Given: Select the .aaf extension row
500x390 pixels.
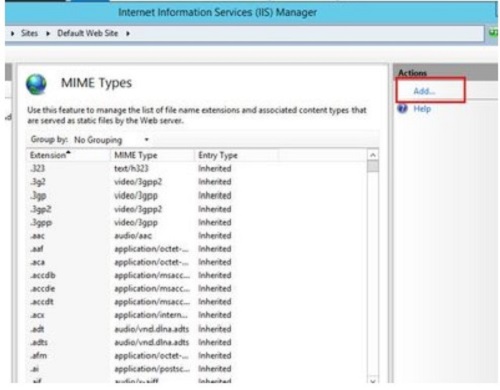Looking at the screenshot, I should 197,249.
